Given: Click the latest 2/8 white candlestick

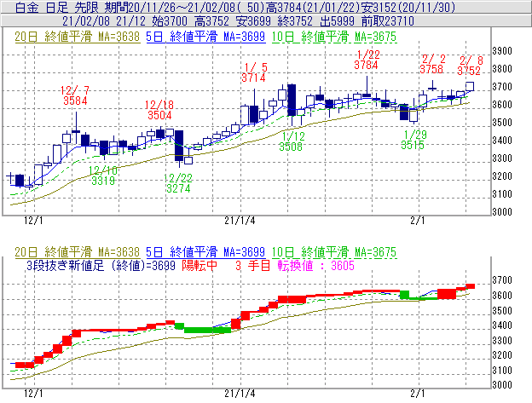Looking at the screenshot, I should [x=470, y=86].
